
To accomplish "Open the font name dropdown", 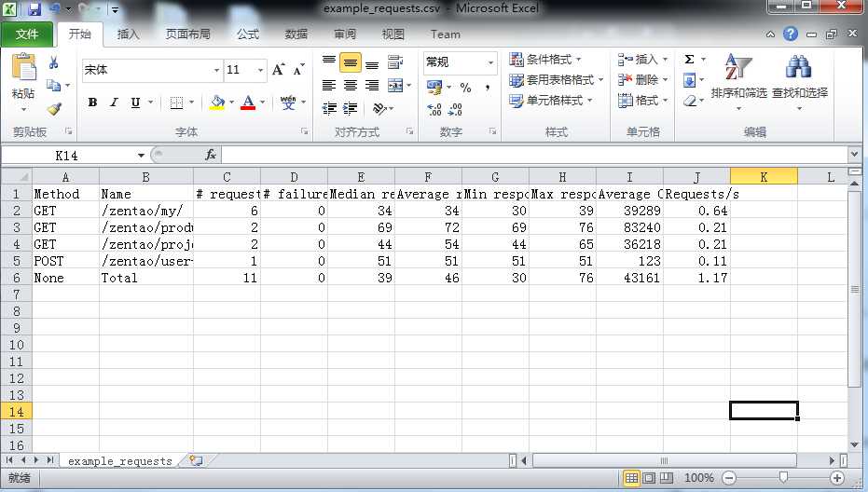I will coord(216,70).
